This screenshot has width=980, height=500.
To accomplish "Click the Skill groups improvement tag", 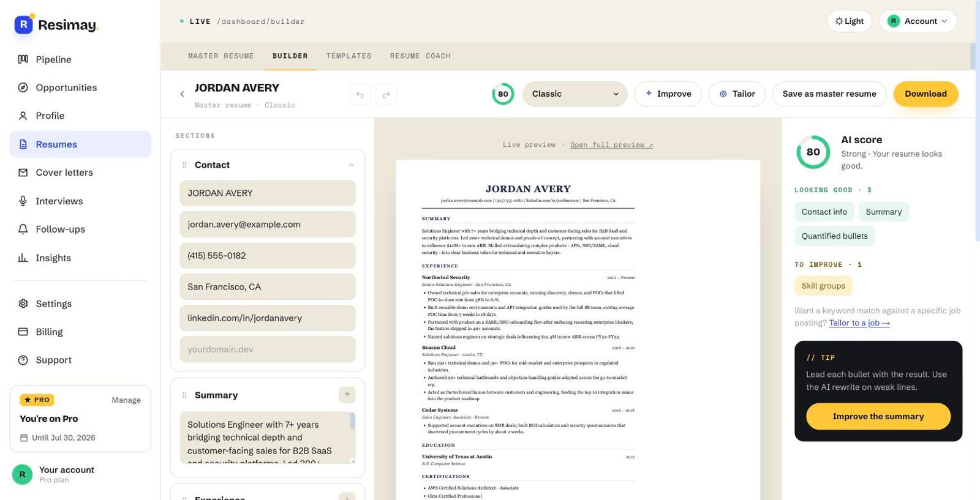I will [823, 286].
